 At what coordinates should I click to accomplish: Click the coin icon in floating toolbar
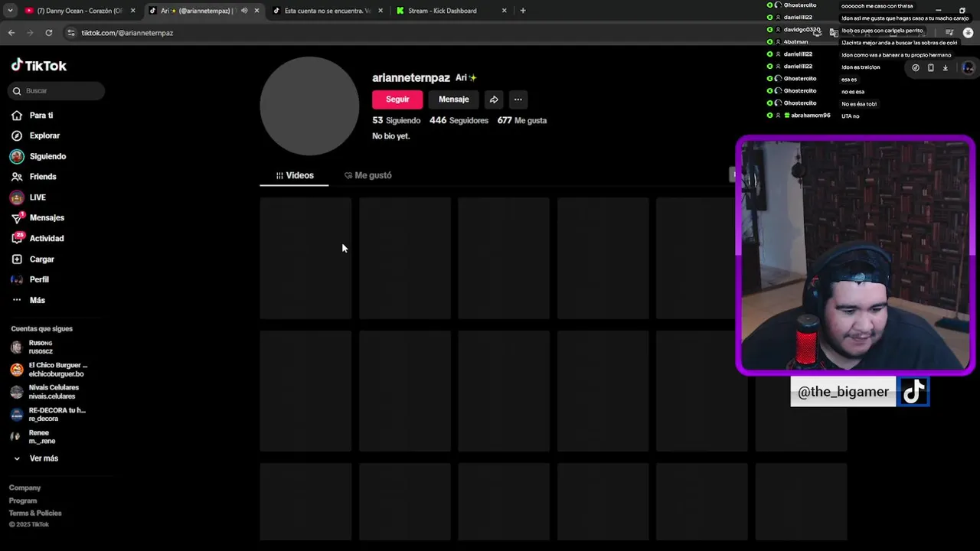tap(916, 67)
